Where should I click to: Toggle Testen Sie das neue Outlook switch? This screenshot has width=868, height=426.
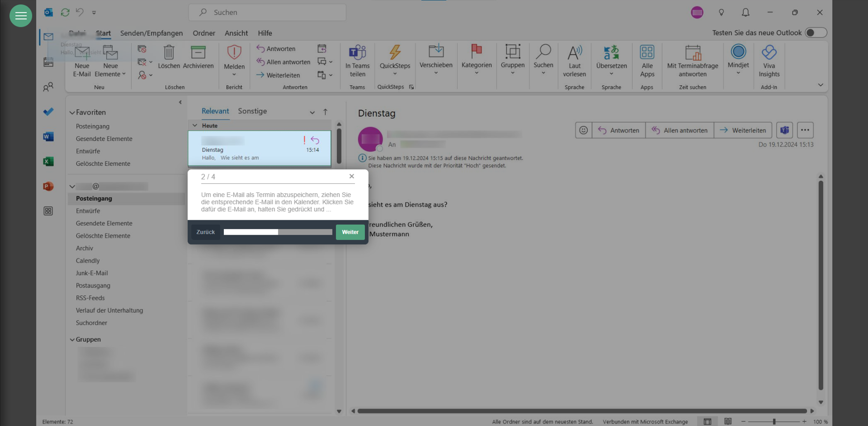(816, 33)
